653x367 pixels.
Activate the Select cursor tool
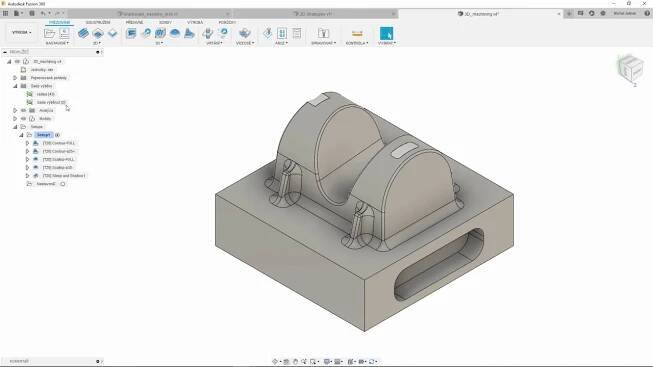click(386, 33)
